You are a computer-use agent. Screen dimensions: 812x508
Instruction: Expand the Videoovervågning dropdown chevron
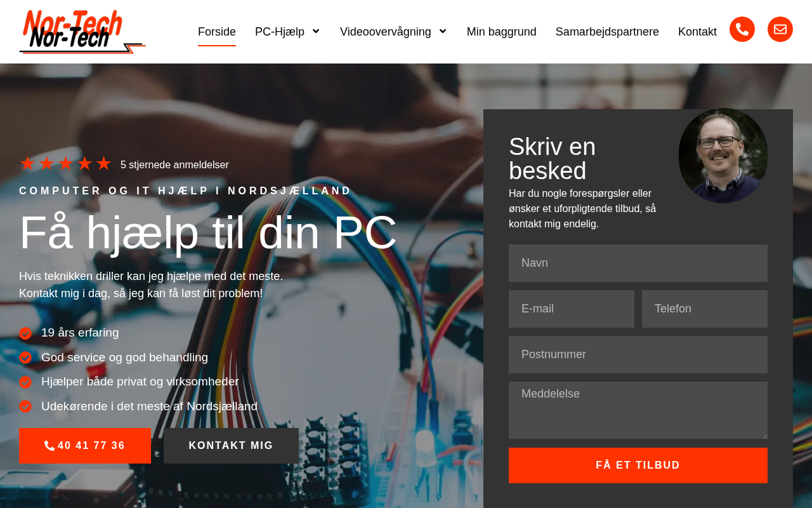(443, 31)
